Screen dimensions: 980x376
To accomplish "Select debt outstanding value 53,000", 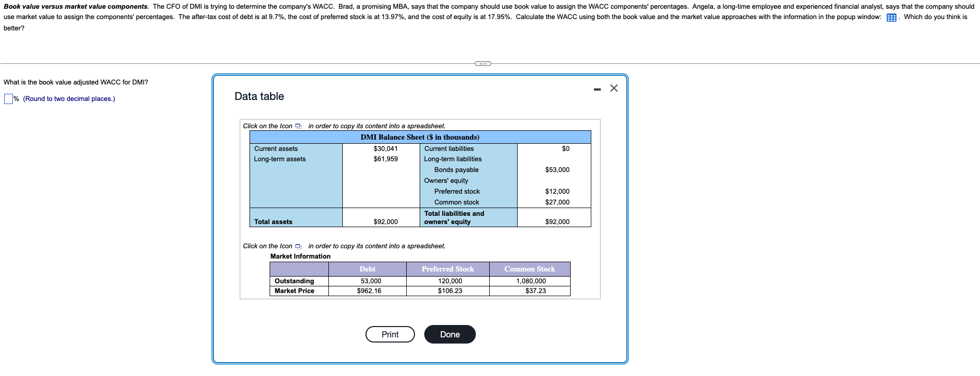I will click(371, 281).
